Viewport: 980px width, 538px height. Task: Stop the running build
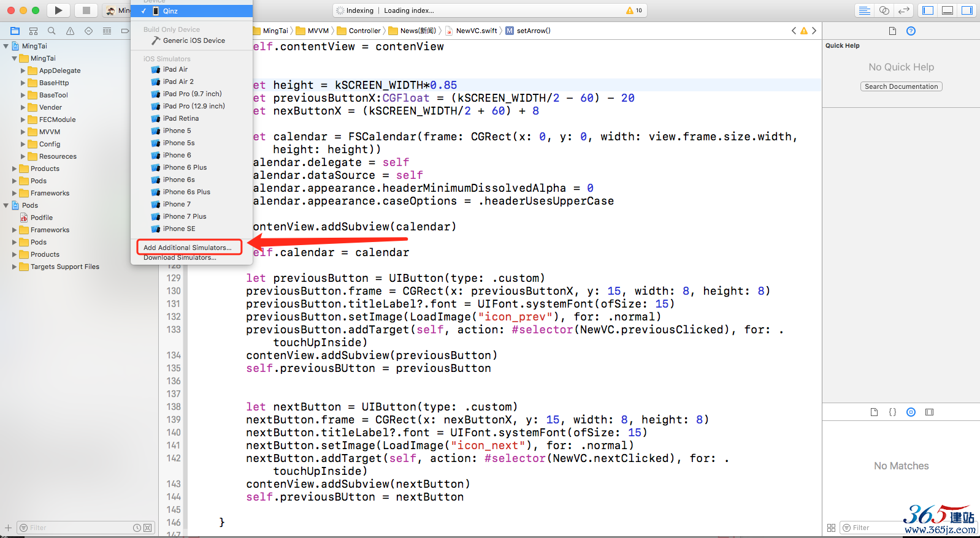[x=86, y=10]
